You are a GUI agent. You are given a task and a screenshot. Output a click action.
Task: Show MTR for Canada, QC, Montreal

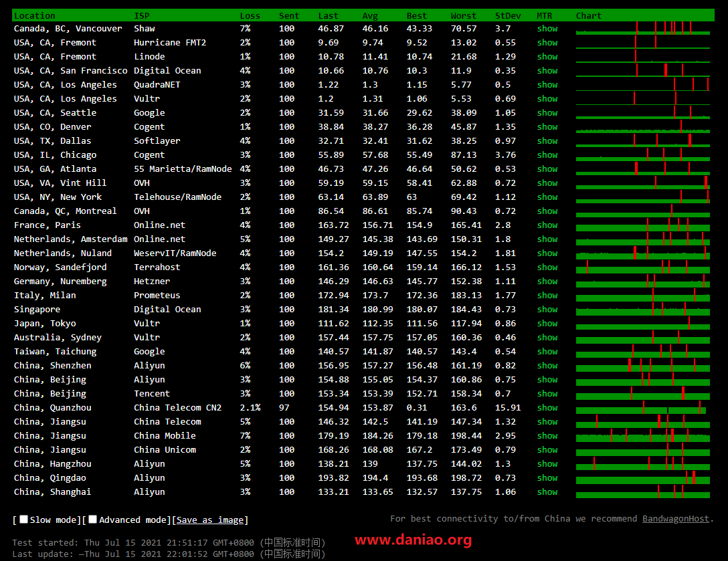(x=547, y=211)
